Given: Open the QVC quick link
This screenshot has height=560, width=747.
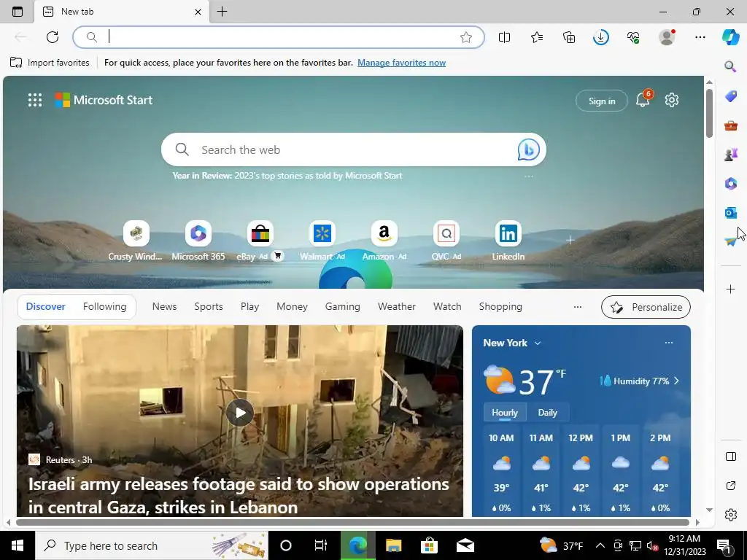Looking at the screenshot, I should coord(446,241).
